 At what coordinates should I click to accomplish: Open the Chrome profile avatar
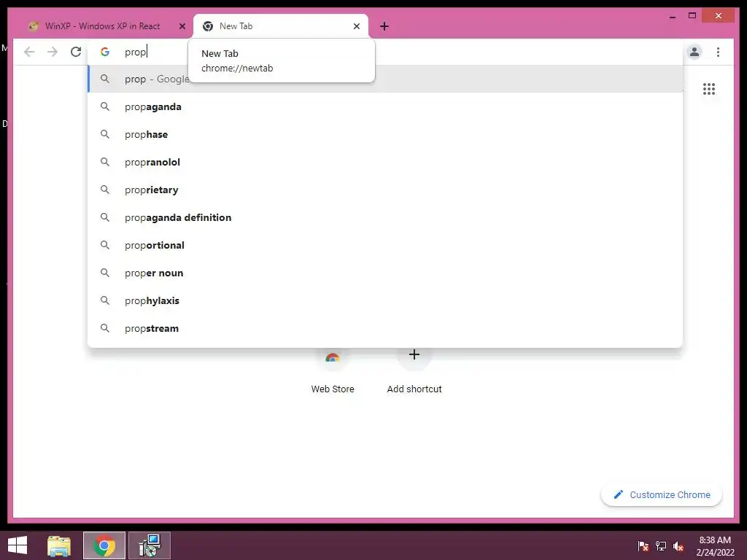pyautogui.click(x=694, y=52)
